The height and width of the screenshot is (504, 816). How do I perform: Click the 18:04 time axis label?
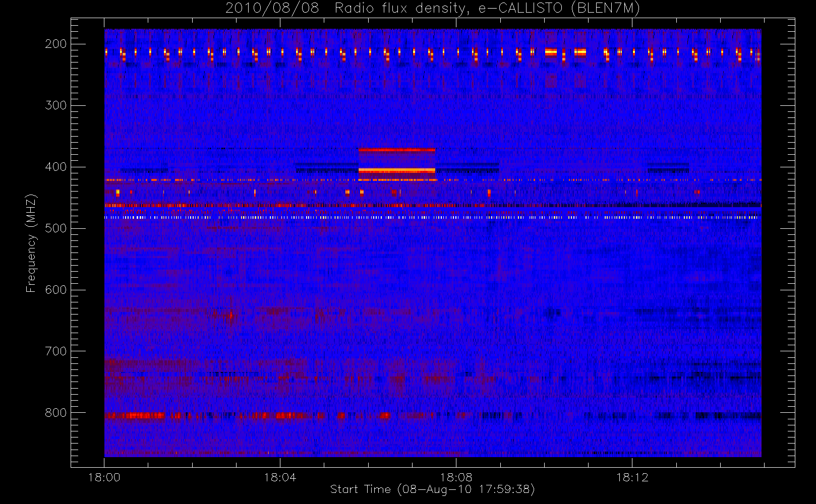[x=280, y=477]
